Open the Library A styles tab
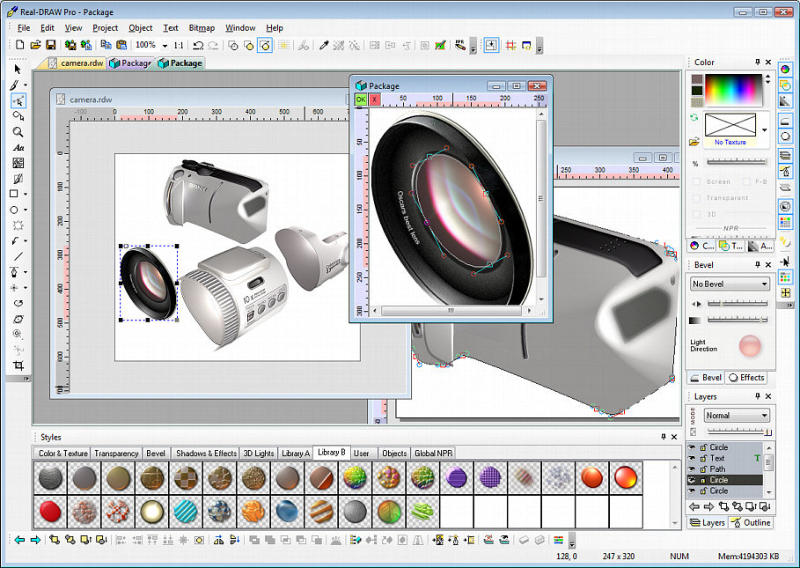 click(x=295, y=453)
